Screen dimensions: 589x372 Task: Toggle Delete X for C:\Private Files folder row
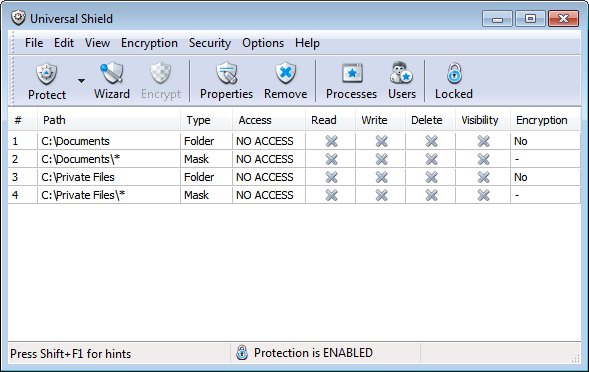click(431, 177)
